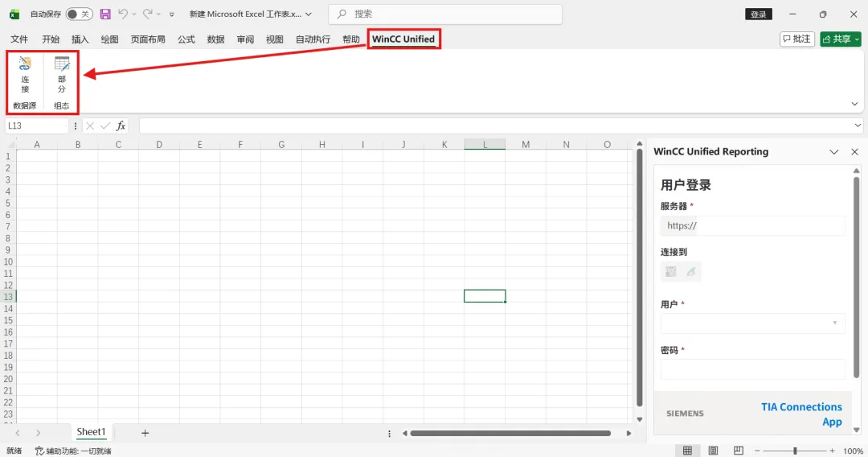This screenshot has width=868, height=457.
Task: Click the next sheet navigation arrow
Action: 38,433
